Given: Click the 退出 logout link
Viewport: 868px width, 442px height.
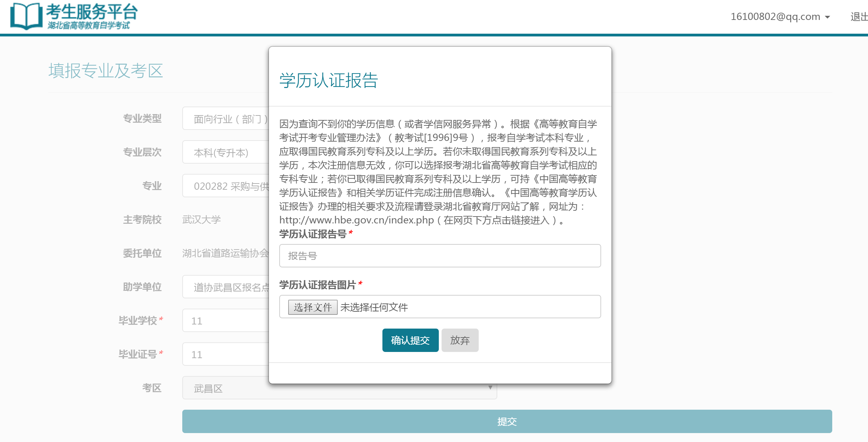Looking at the screenshot, I should click(859, 16).
